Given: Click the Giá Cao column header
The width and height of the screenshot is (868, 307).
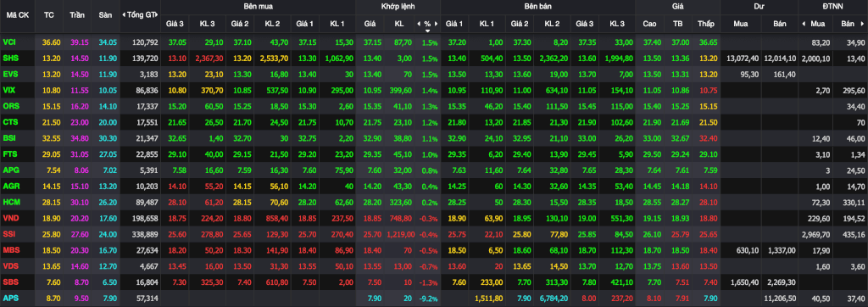Looking at the screenshot, I should click(x=650, y=24).
